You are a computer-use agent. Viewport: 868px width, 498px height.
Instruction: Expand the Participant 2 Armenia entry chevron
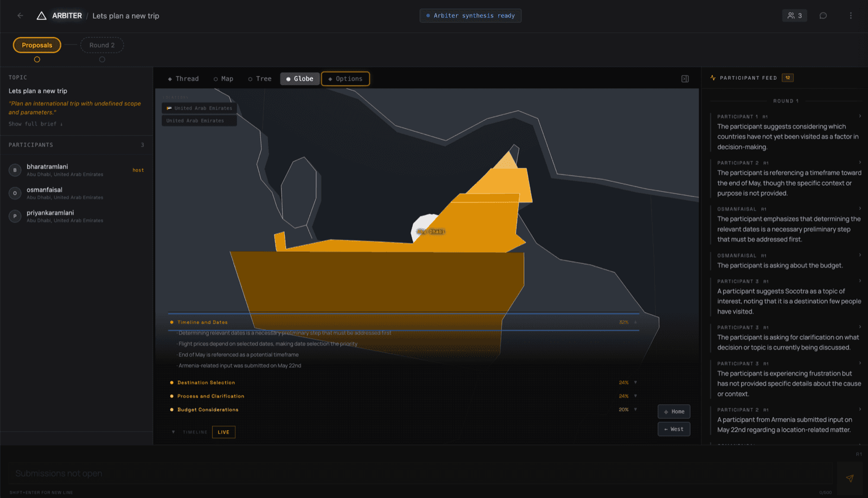(860, 409)
